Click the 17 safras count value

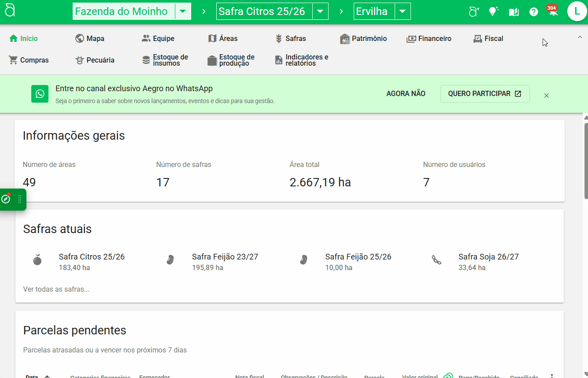[163, 182]
